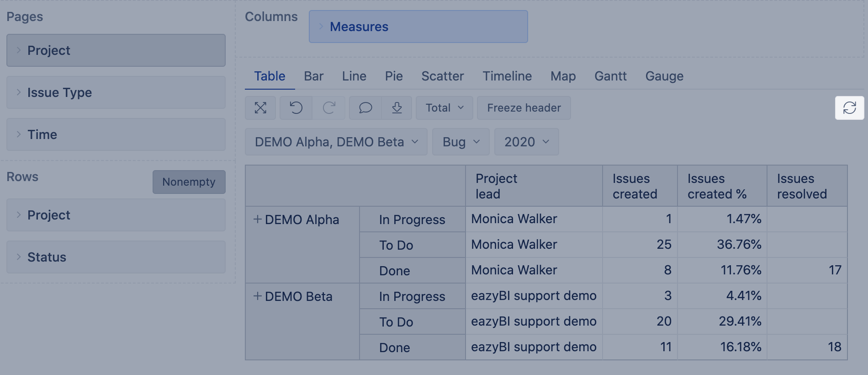Open the Bug issue type dropdown

460,142
